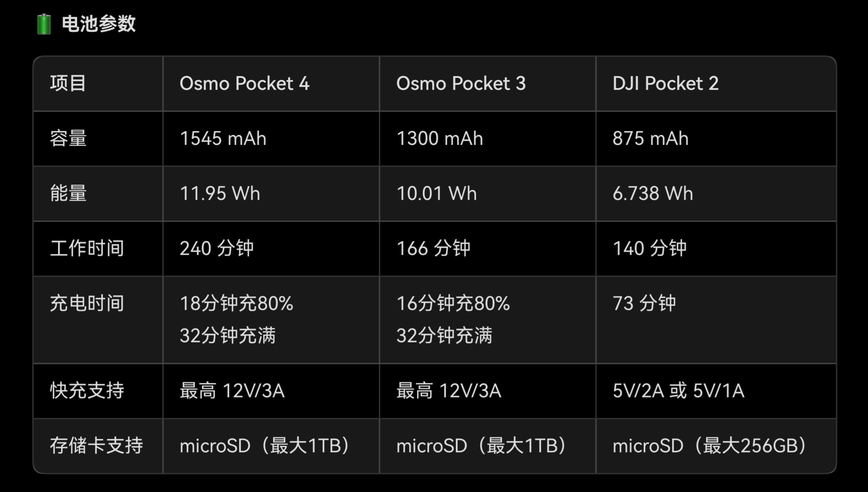This screenshot has height=492, width=868.
Task: Click the 工作时间 row label
Action: pyautogui.click(x=87, y=248)
